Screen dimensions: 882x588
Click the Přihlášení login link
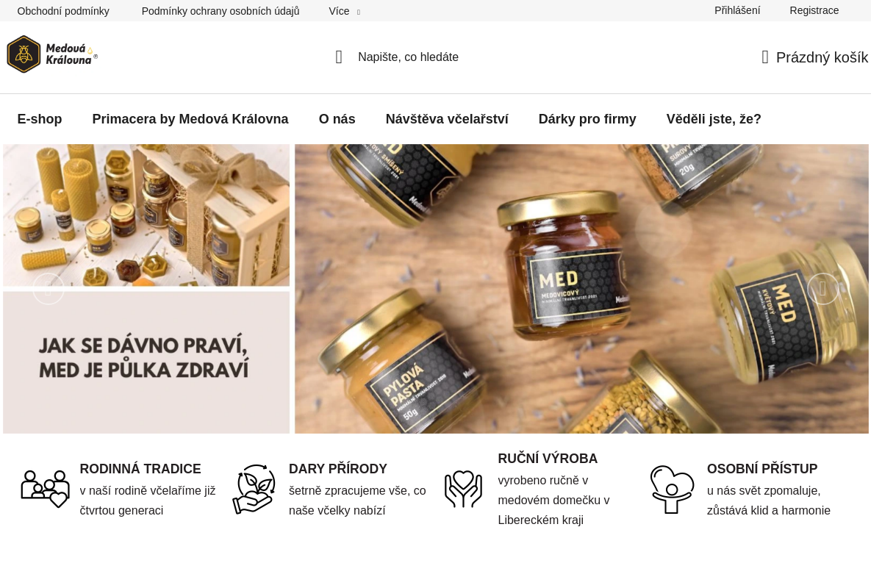(737, 10)
